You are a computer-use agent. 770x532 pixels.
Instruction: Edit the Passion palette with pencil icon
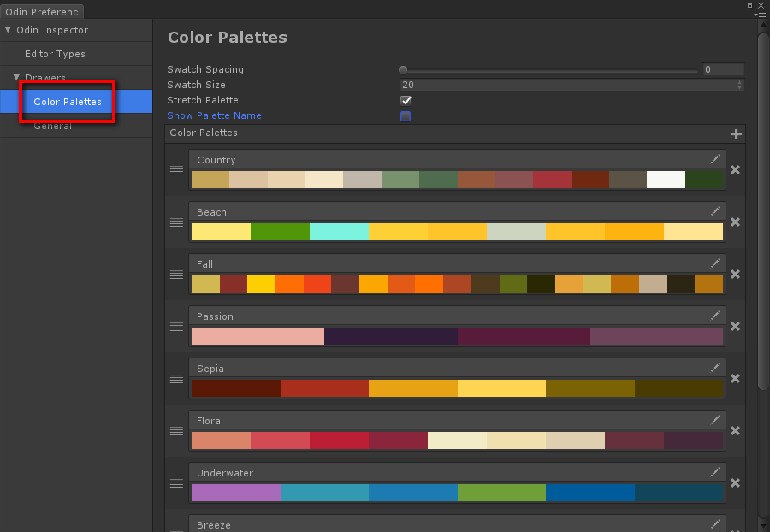[x=715, y=316]
